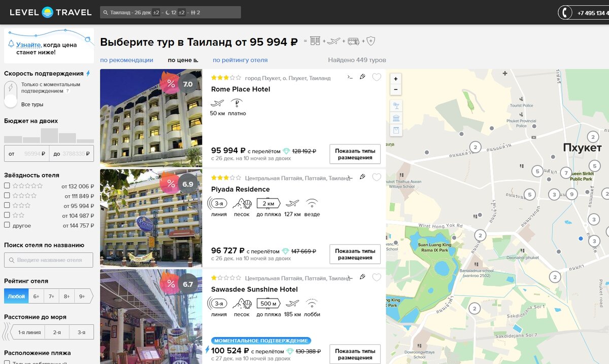
Task: Select the 6+ hotel rating filter
Action: [37, 296]
